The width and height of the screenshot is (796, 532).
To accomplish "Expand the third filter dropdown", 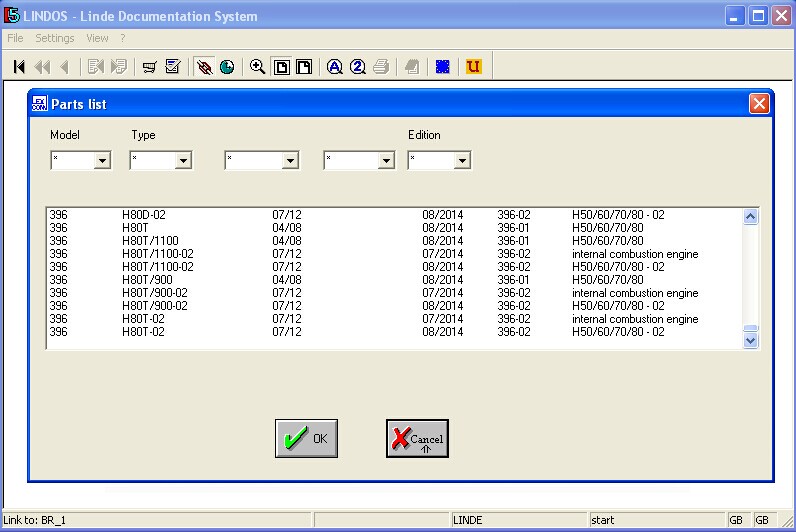I will click(290, 161).
